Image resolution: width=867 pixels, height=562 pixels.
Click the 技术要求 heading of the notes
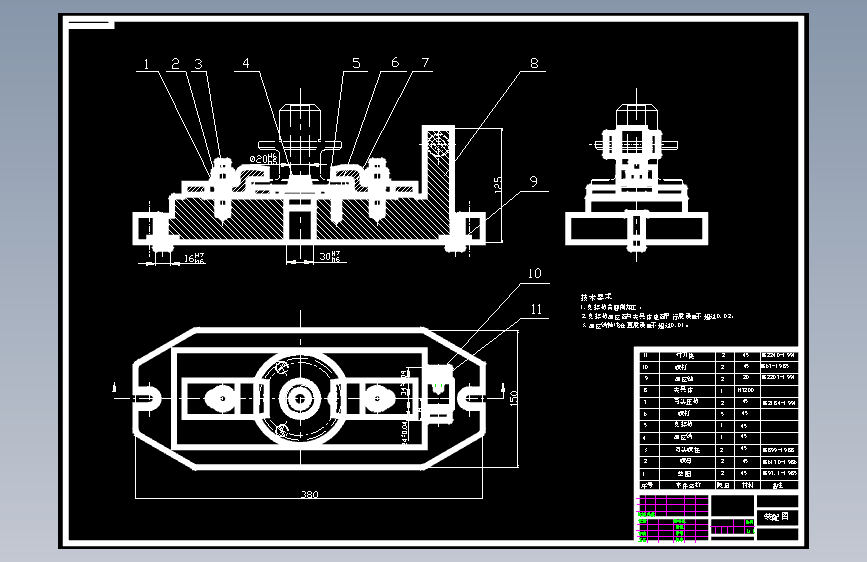(x=596, y=297)
